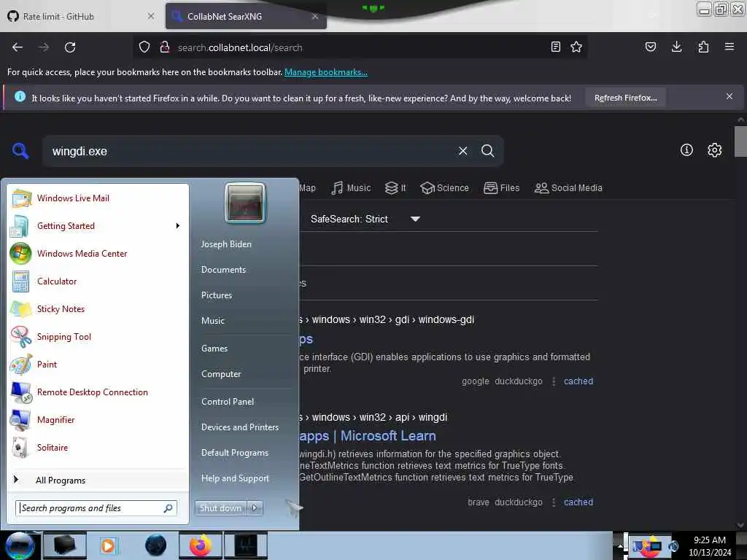This screenshot has width=747, height=560.
Task: Open the Downloads arrow icon
Action: [x=676, y=47]
